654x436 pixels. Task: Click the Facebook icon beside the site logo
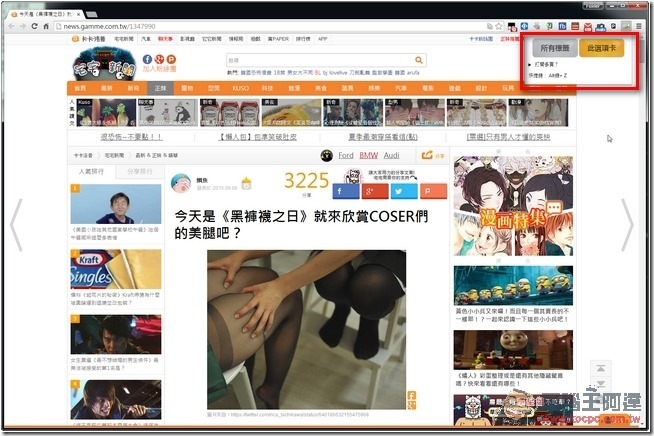tap(147, 59)
